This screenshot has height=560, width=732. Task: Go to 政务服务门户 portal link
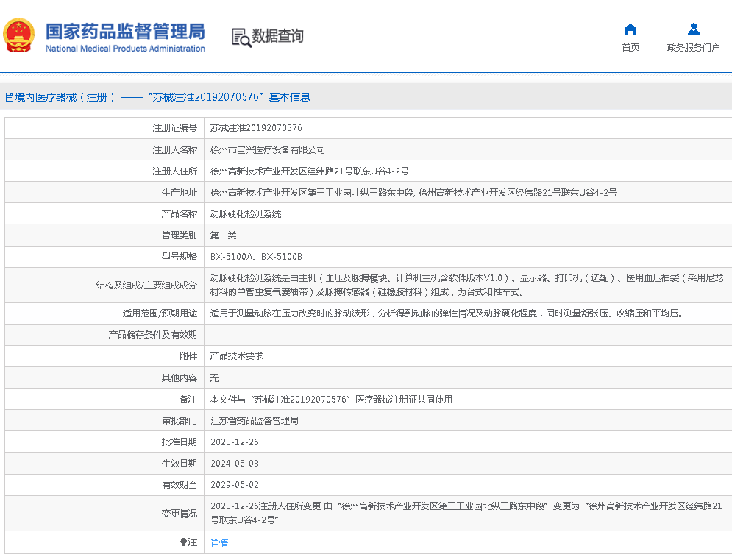click(x=693, y=48)
